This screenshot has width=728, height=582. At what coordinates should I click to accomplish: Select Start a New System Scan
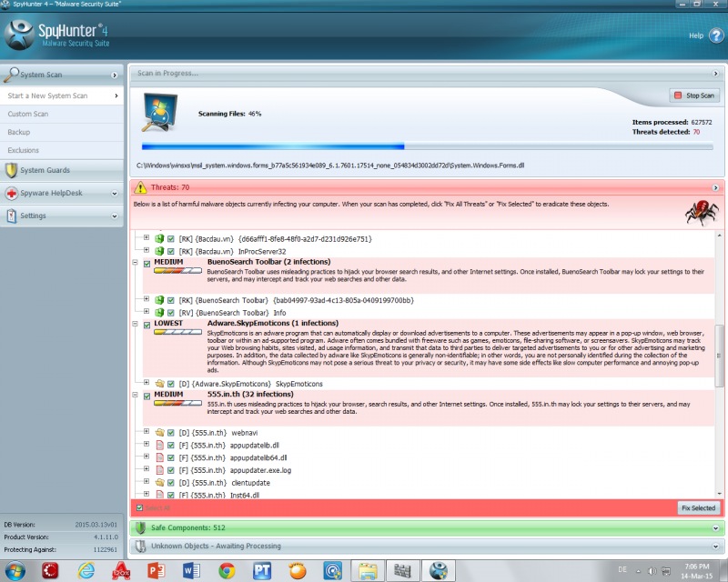pos(62,95)
